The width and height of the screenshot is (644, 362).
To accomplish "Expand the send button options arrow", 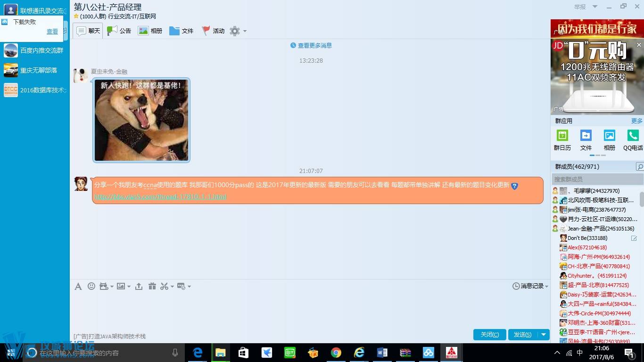I will tap(544, 335).
